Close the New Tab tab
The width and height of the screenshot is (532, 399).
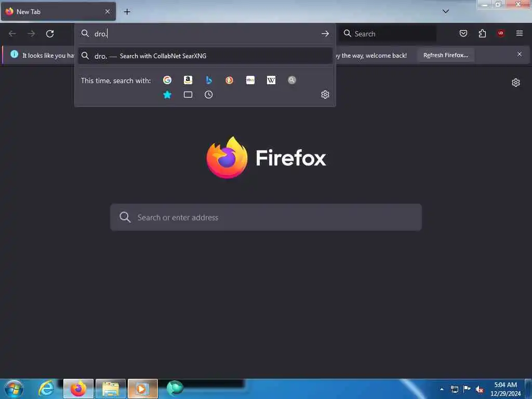[x=108, y=11]
